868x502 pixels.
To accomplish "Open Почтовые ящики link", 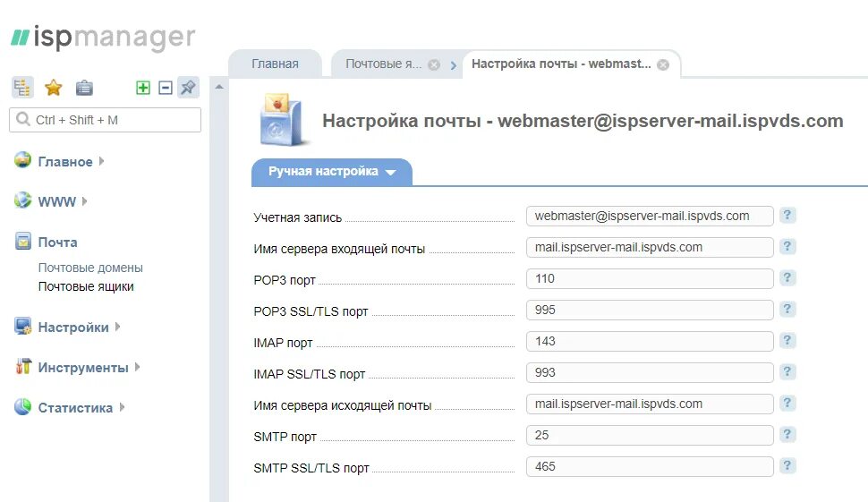I will tap(86, 286).
